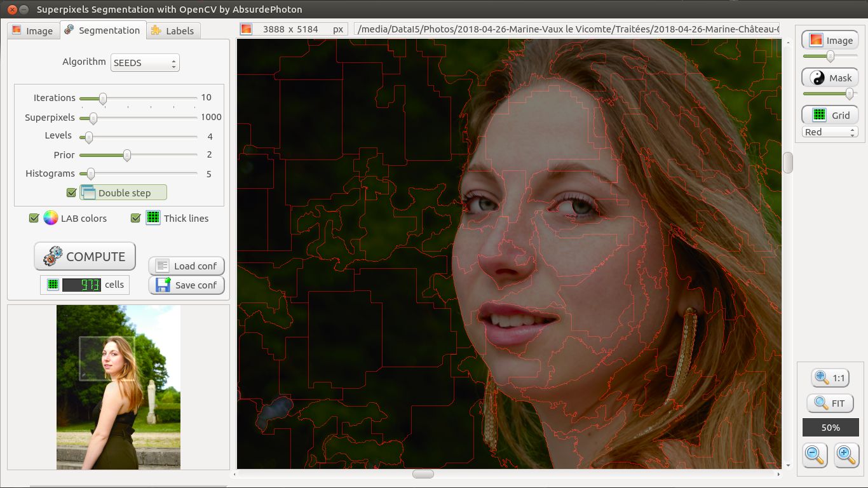
Task: Click the Save conf floppy disk button
Action: pos(186,285)
